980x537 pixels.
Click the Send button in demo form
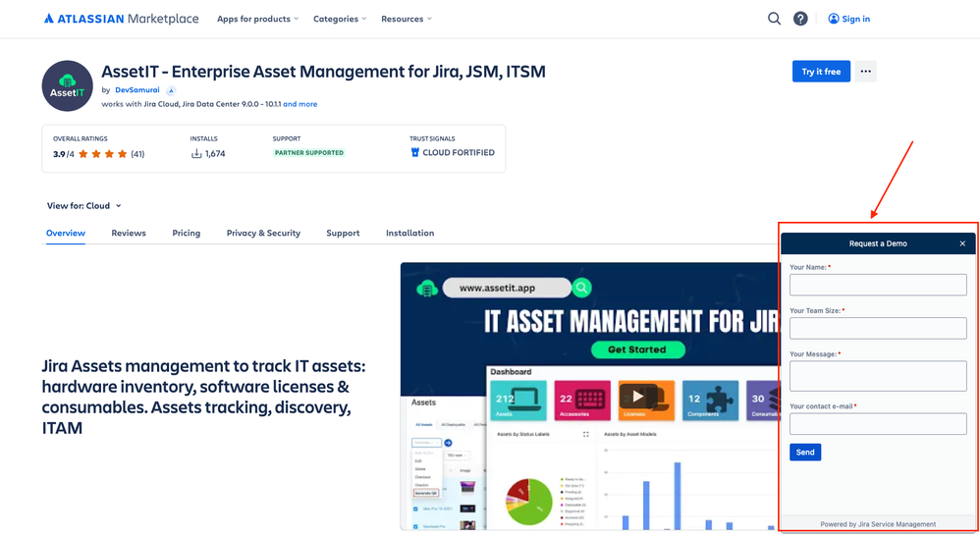pyautogui.click(x=805, y=452)
